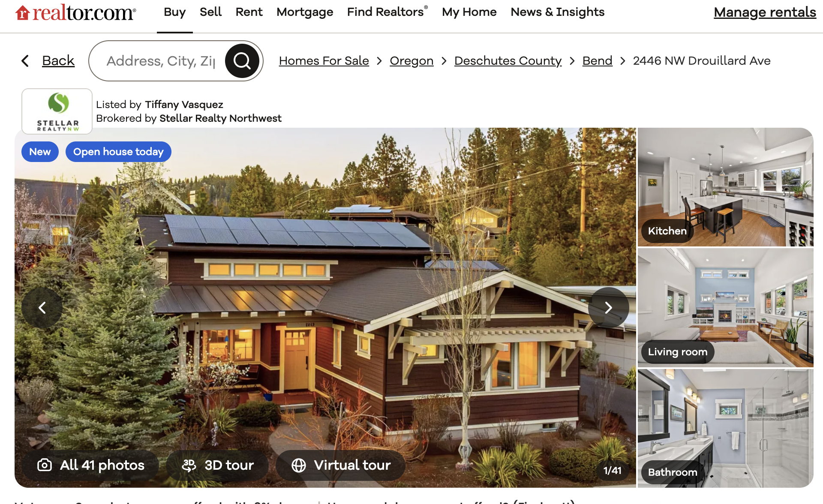Advance to next photo using right arrow
Image resolution: width=823 pixels, height=504 pixels.
(x=608, y=308)
